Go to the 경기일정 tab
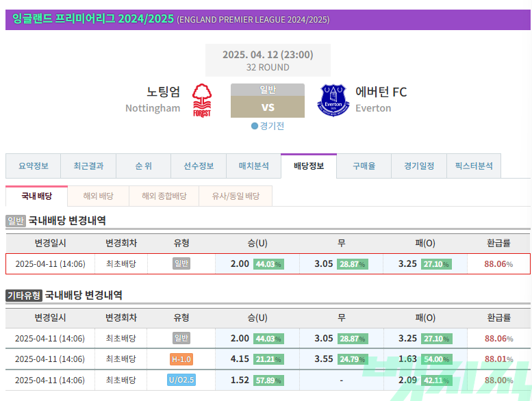This screenshot has width=532, height=401. (419, 166)
